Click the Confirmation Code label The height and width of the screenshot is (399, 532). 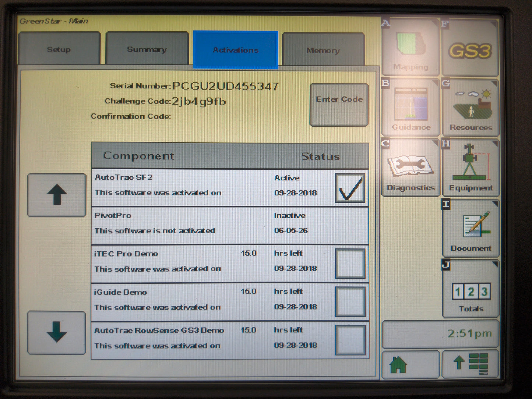click(x=131, y=116)
